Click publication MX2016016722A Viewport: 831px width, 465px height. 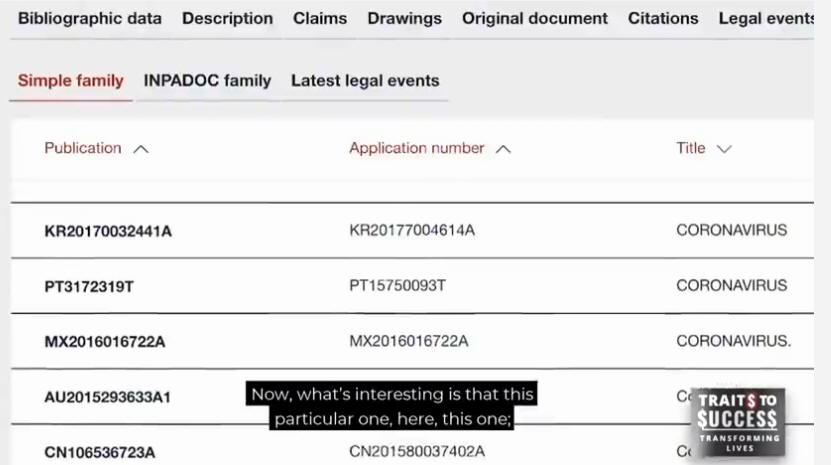coord(105,342)
